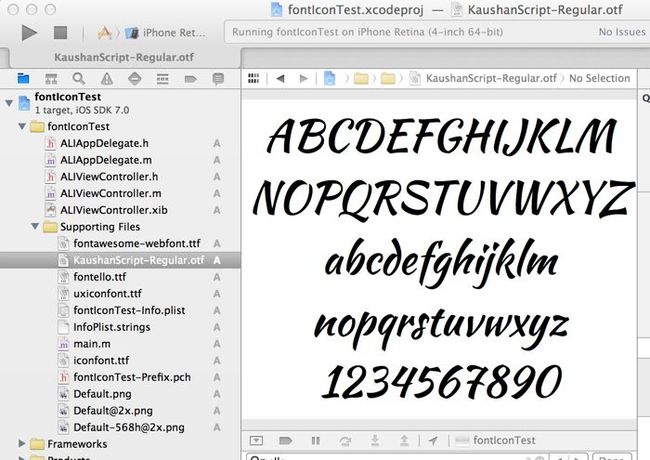
Task: Select Default.png image
Action: coord(102,394)
